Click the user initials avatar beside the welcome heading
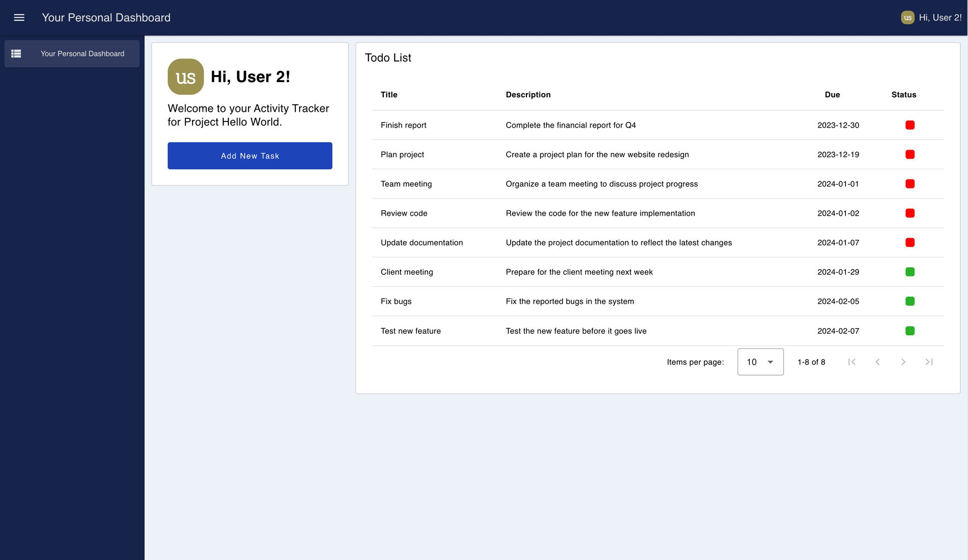The width and height of the screenshot is (968, 560). click(x=185, y=77)
